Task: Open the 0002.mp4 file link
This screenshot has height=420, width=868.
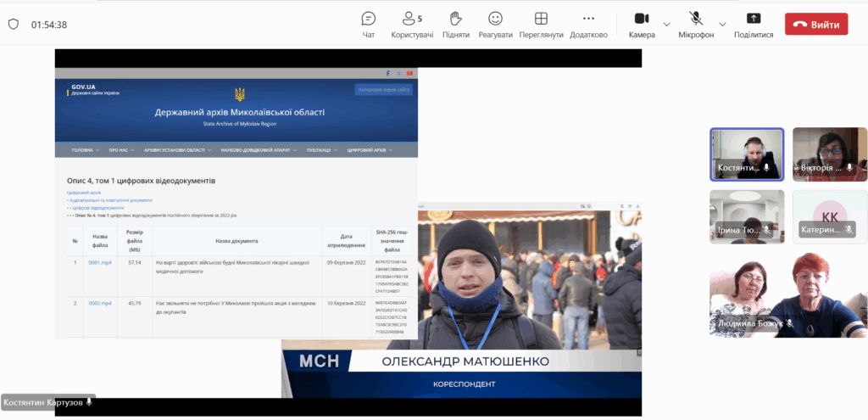Action: tap(100, 303)
